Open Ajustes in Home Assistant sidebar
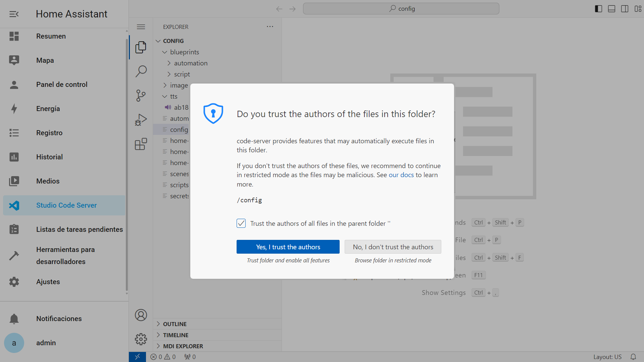 click(x=48, y=282)
